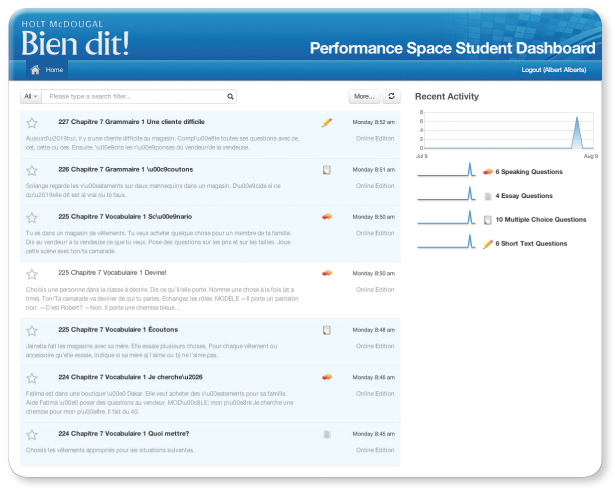615x494 pixels.
Task: Click the Speaking Questions lips icon
Action: click(488, 172)
